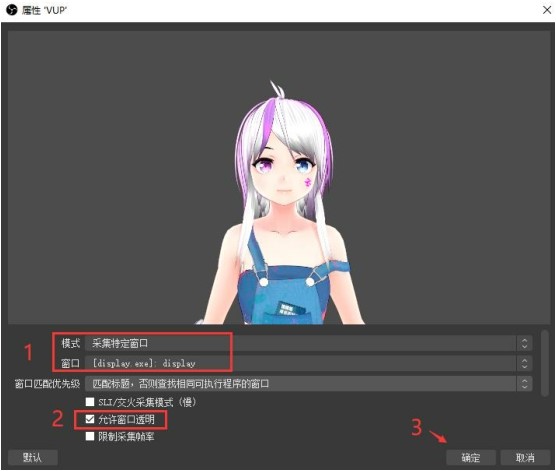Enable the 限制采集帧率 checkbox
This screenshot has height=471, width=556.
90,436
